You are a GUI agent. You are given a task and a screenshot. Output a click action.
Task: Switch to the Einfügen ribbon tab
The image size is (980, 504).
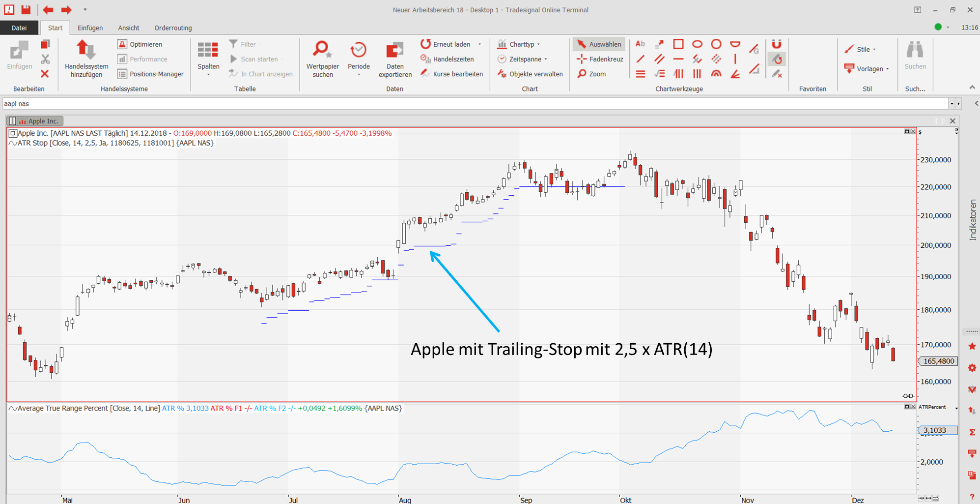click(x=90, y=28)
